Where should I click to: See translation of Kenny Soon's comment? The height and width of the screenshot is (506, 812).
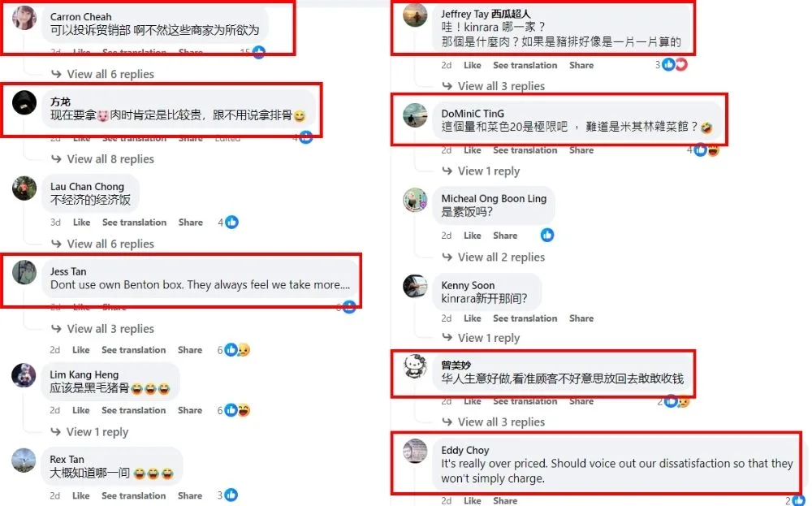tap(525, 318)
